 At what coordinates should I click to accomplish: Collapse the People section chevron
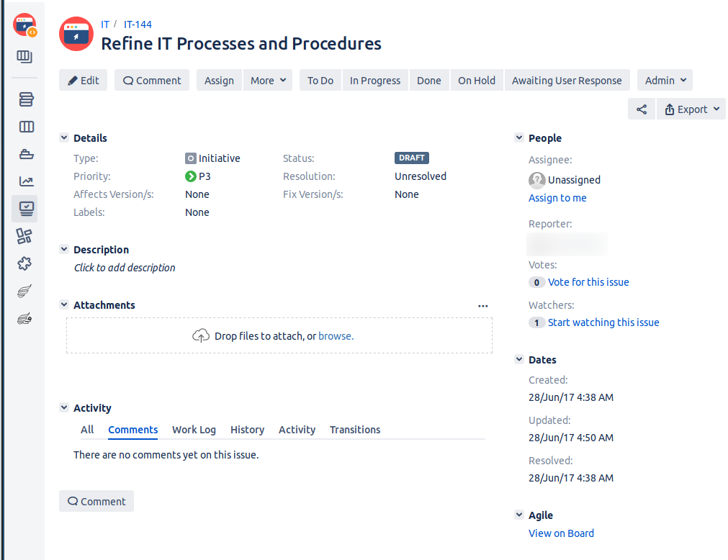coord(519,138)
